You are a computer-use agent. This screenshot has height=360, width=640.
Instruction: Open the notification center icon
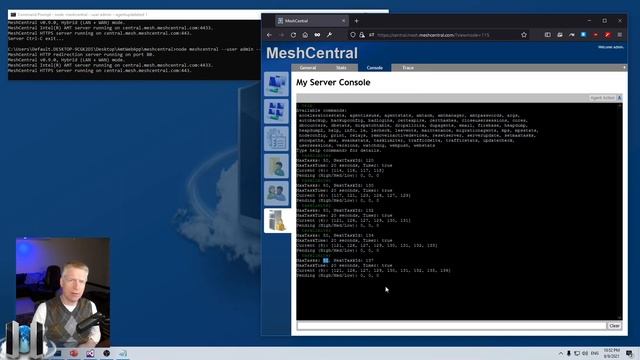click(x=629, y=353)
